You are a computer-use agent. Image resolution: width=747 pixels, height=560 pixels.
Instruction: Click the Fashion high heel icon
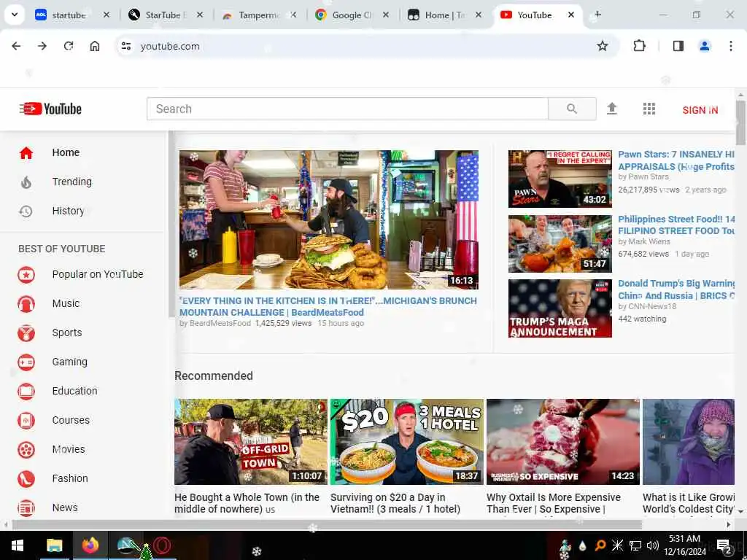coord(26,478)
